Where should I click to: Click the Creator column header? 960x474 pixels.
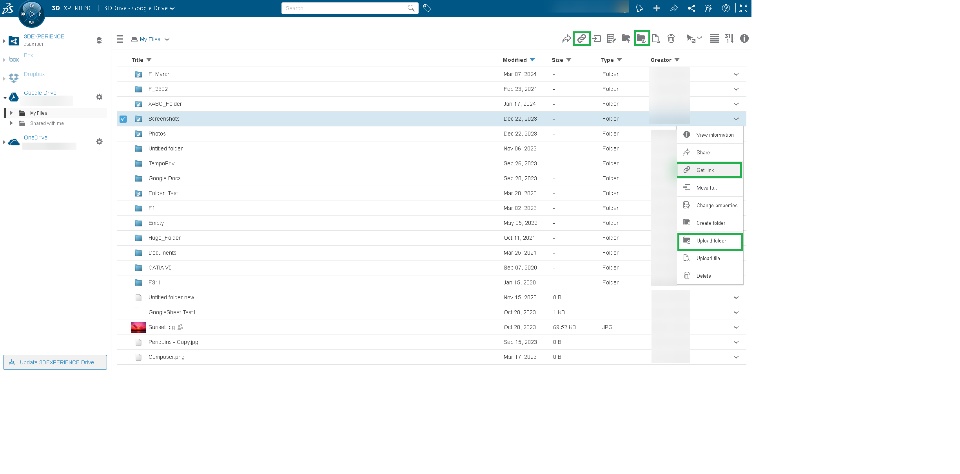pyautogui.click(x=661, y=60)
